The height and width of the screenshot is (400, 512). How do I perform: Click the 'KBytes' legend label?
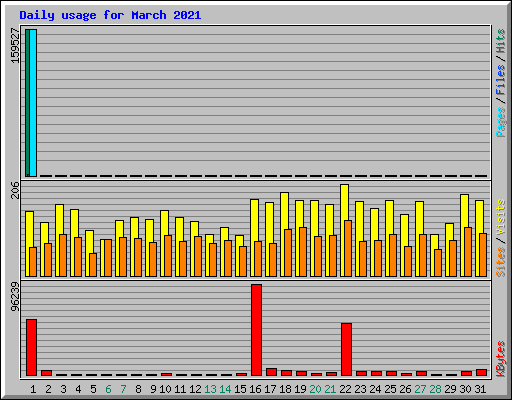[x=501, y=359]
